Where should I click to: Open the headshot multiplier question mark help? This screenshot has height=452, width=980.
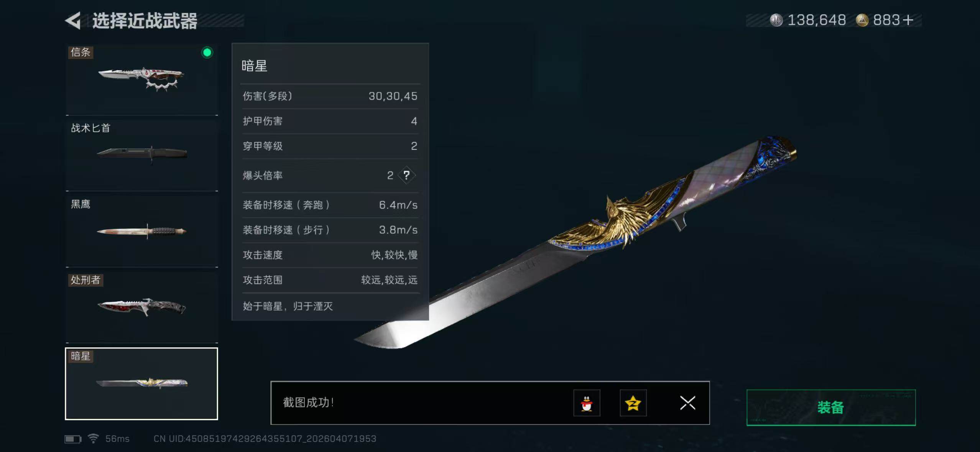[x=407, y=175]
